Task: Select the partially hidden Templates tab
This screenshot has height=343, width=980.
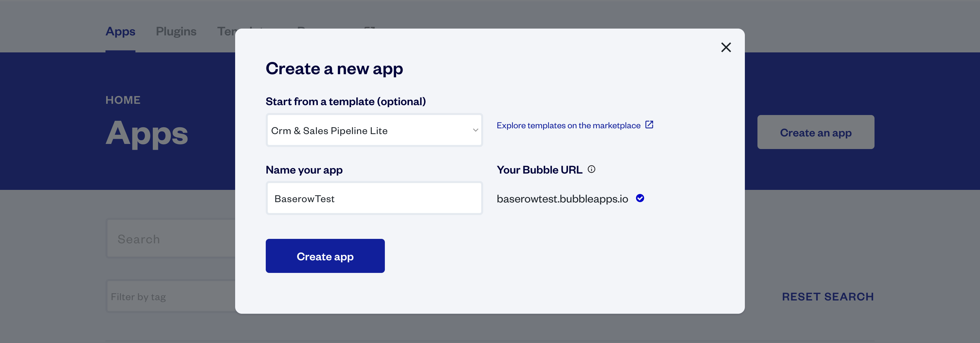Action: point(226,32)
